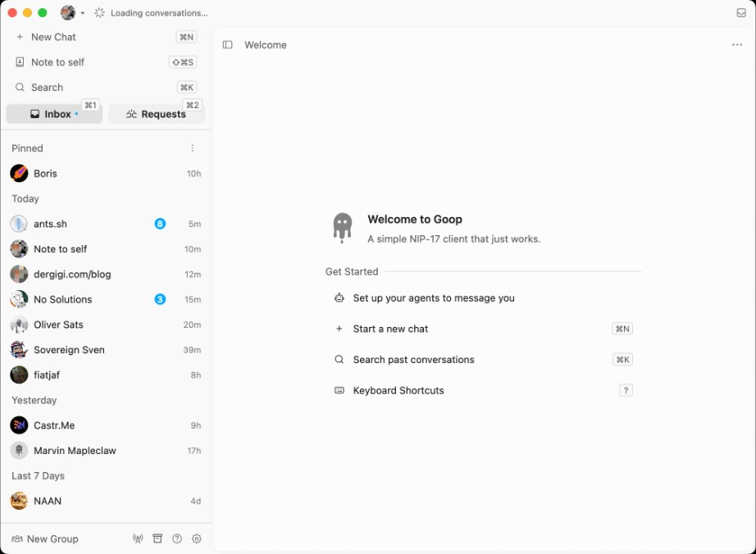Image resolution: width=756 pixels, height=554 pixels.
Task: Open the Search option in the sidebar
Action: pos(106,87)
